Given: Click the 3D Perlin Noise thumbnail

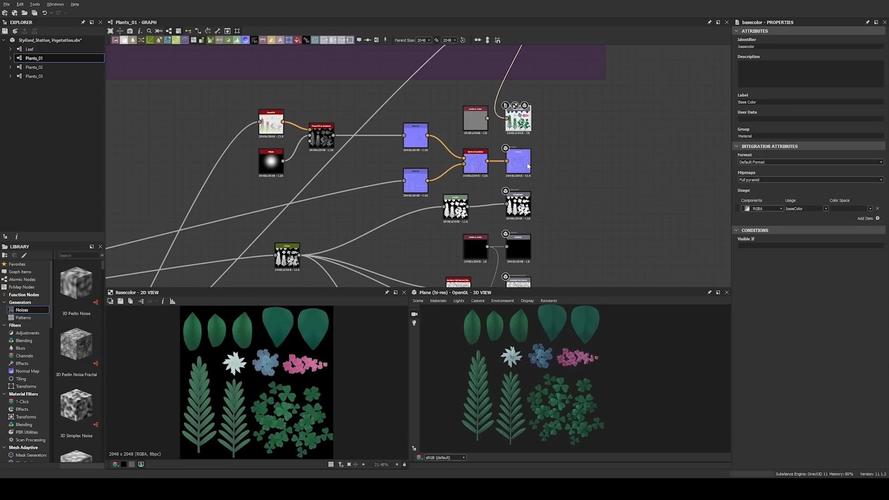Looking at the screenshot, I should click(76, 285).
